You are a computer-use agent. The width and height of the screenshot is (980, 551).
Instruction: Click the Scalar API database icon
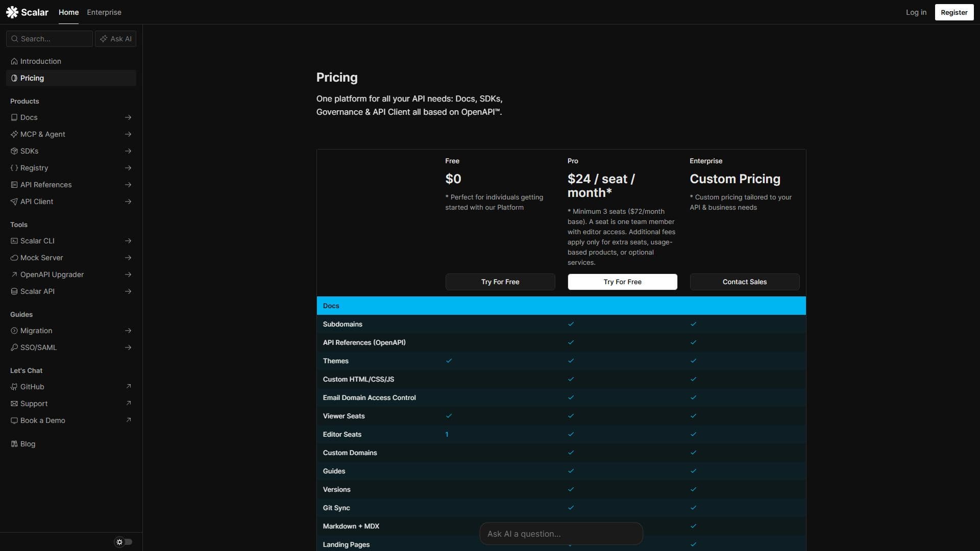pos(14,291)
